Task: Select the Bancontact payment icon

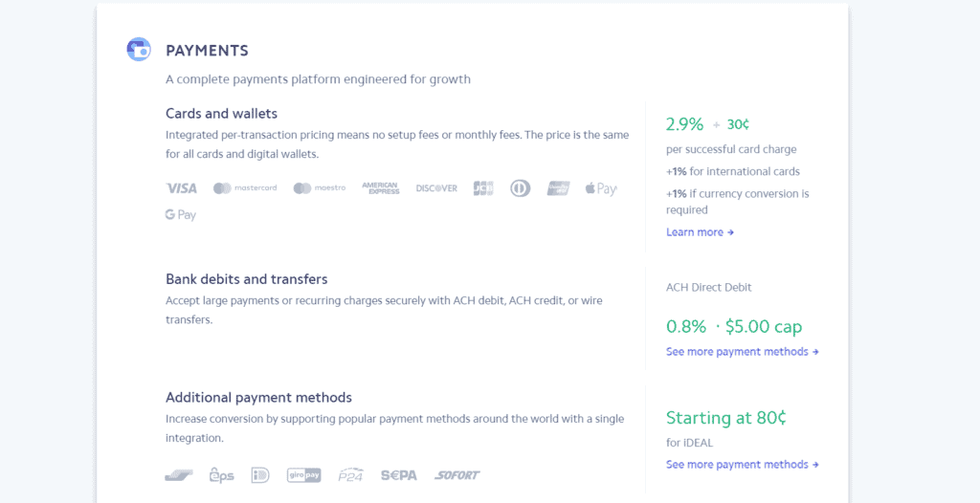Action: point(179,475)
